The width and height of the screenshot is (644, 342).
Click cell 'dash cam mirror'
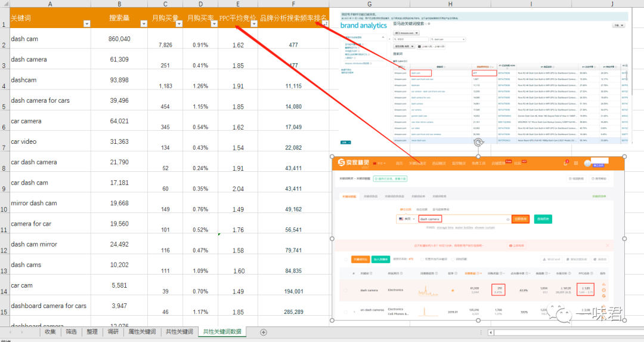click(50, 244)
